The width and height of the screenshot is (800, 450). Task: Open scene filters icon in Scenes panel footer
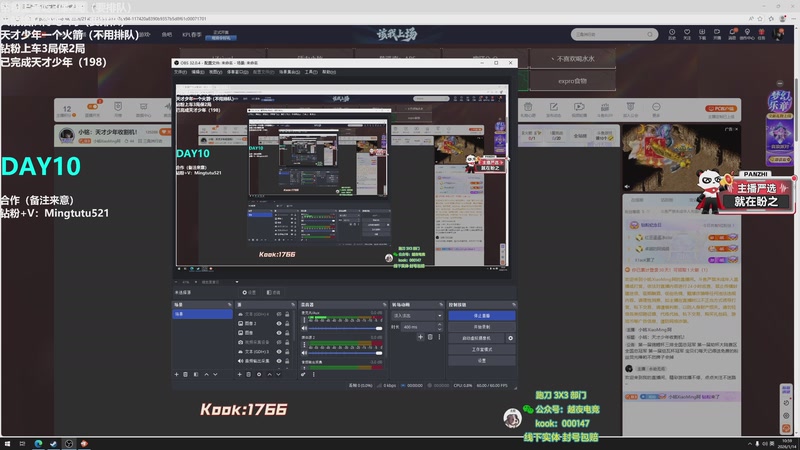(196, 374)
